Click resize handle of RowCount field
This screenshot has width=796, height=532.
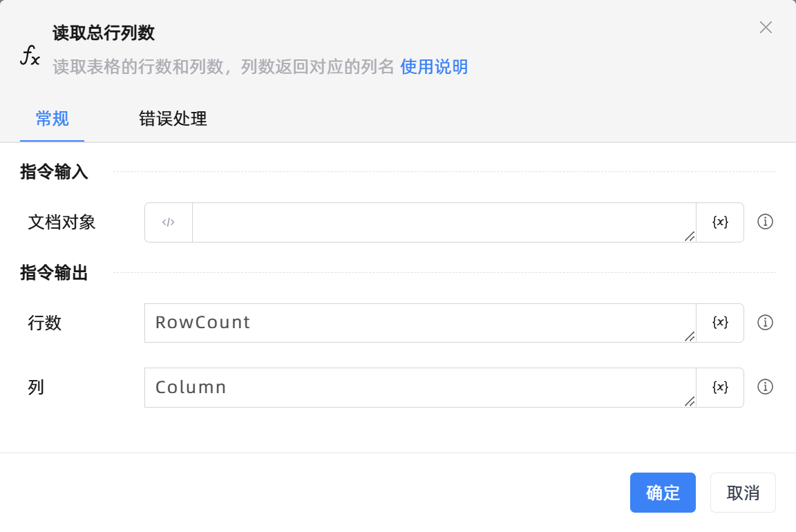689,336
